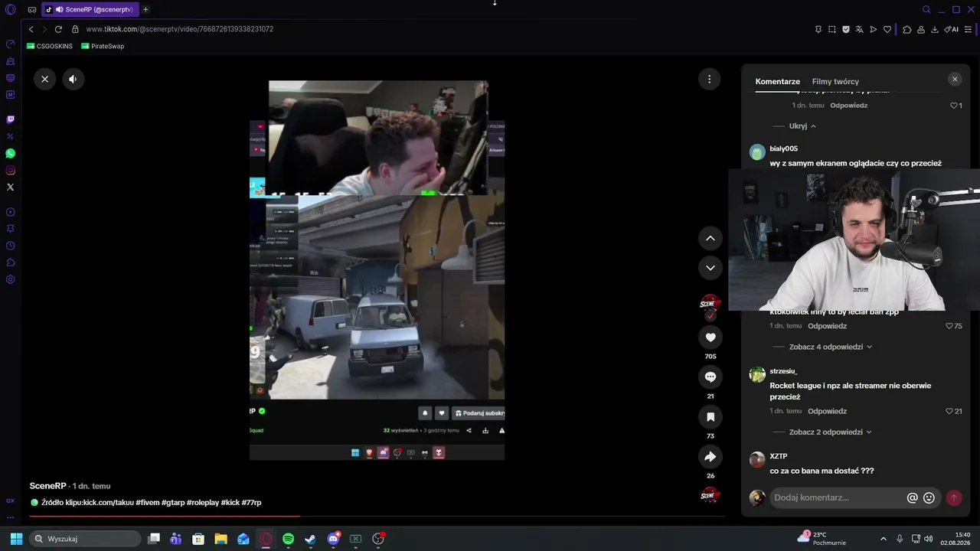Open GX Control speedometer panel

click(11, 44)
